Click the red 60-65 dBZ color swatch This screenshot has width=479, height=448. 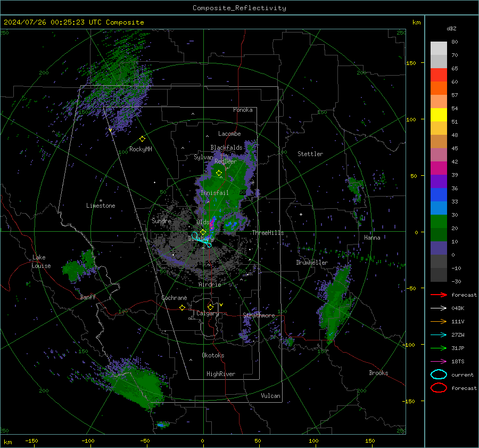[439, 75]
